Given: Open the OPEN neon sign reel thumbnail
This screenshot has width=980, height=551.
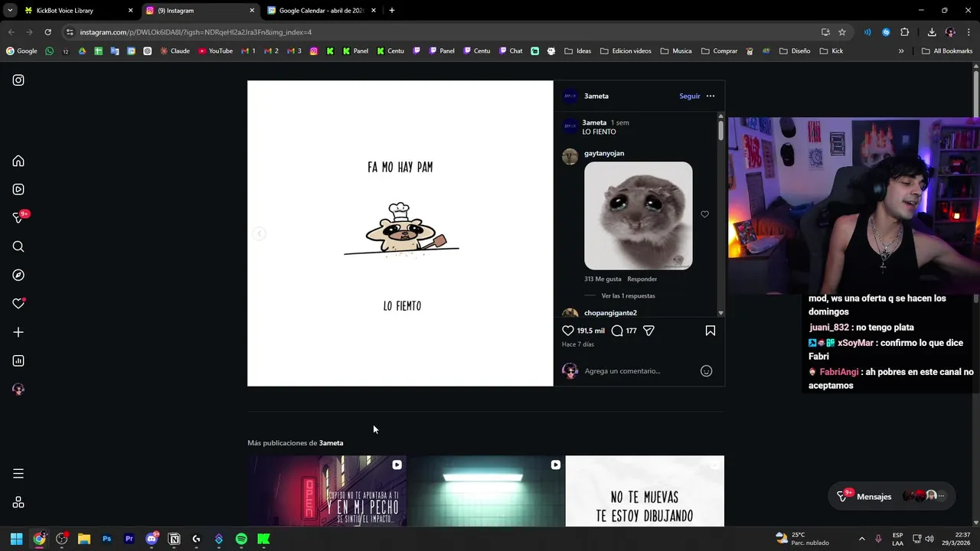Looking at the screenshot, I should [x=327, y=491].
